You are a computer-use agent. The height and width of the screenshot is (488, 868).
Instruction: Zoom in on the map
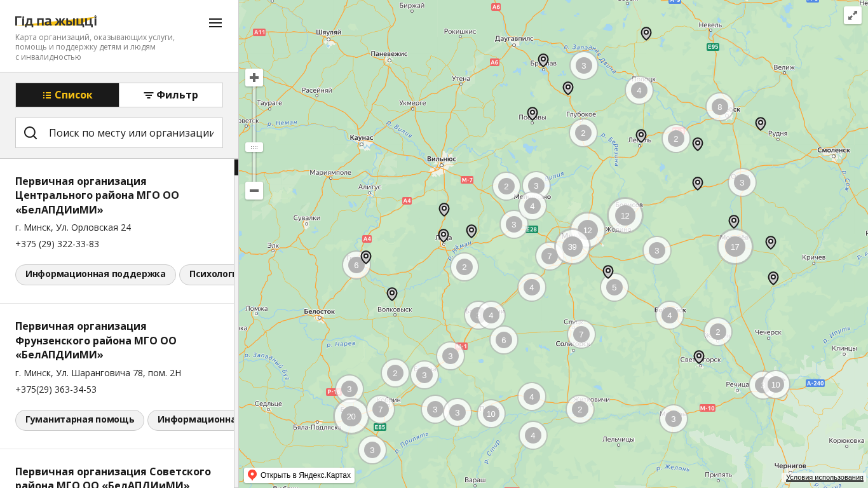254,78
